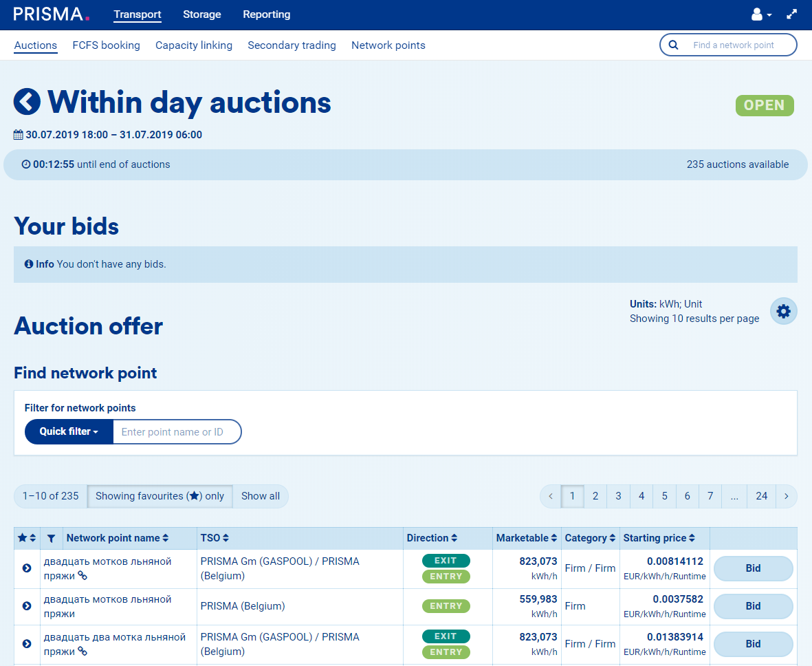Image resolution: width=812 pixels, height=666 pixels.
Task: Open the units settings gear
Action: click(783, 311)
